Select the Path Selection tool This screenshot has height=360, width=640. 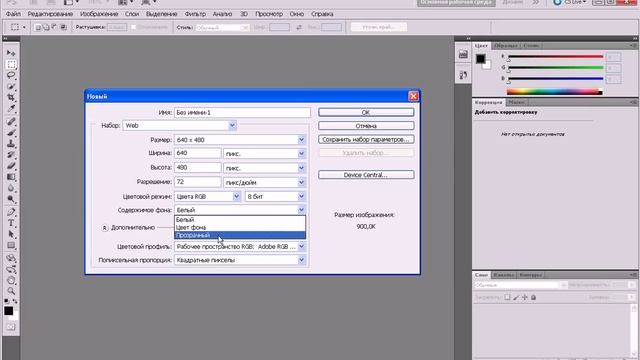(x=11, y=234)
